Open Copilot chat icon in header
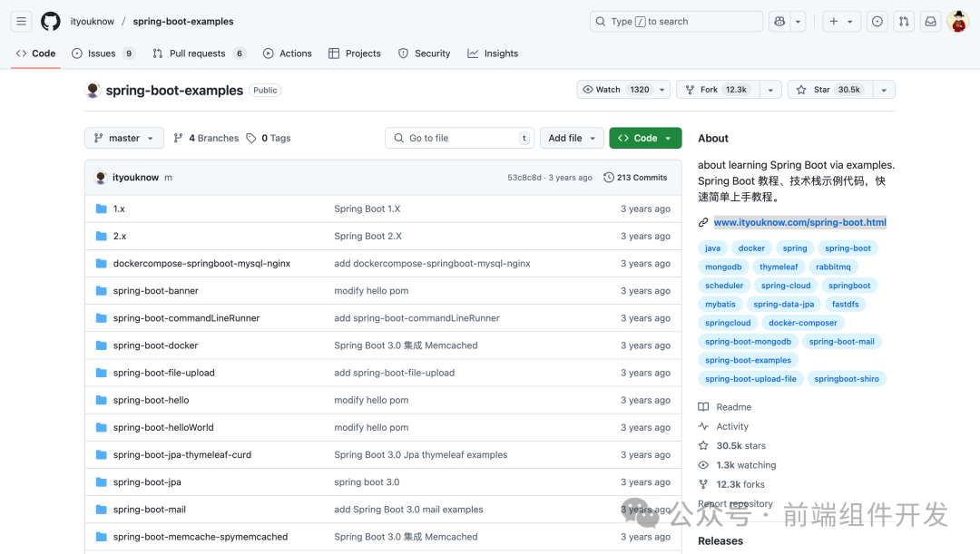The height and width of the screenshot is (554, 980). click(779, 21)
